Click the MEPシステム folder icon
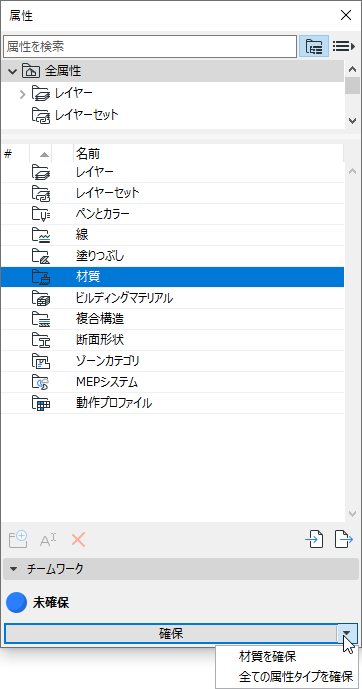The image size is (362, 689). (x=41, y=383)
